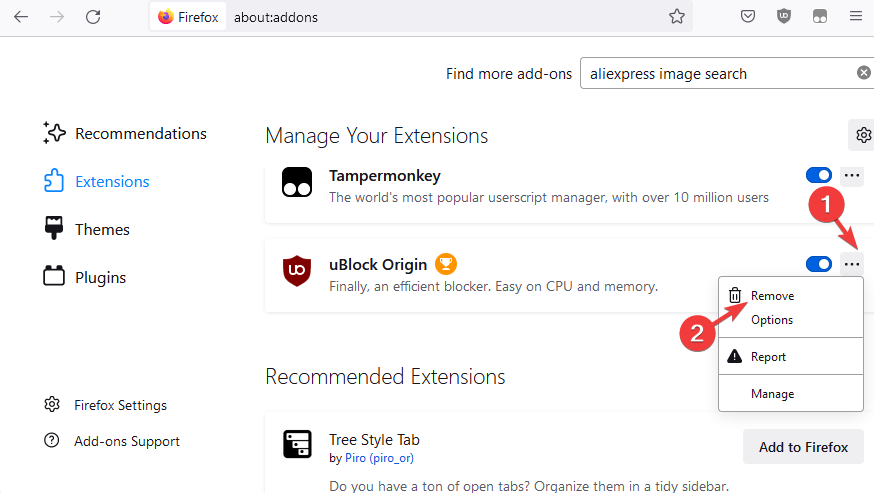Click the warning triangle icon beside Report
The height and width of the screenshot is (493, 874).
(735, 356)
